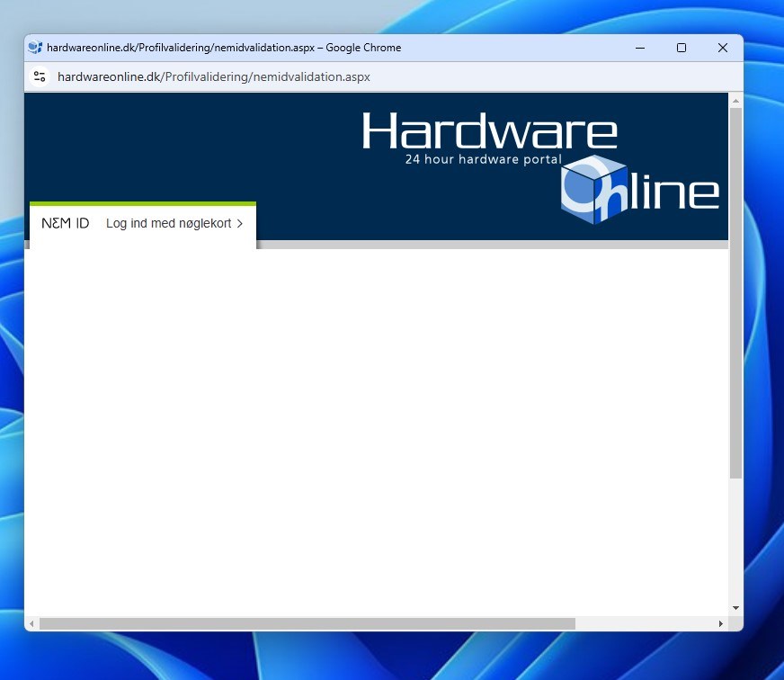
Task: Click the vertical scrollbar thumb
Action: [x=735, y=293]
